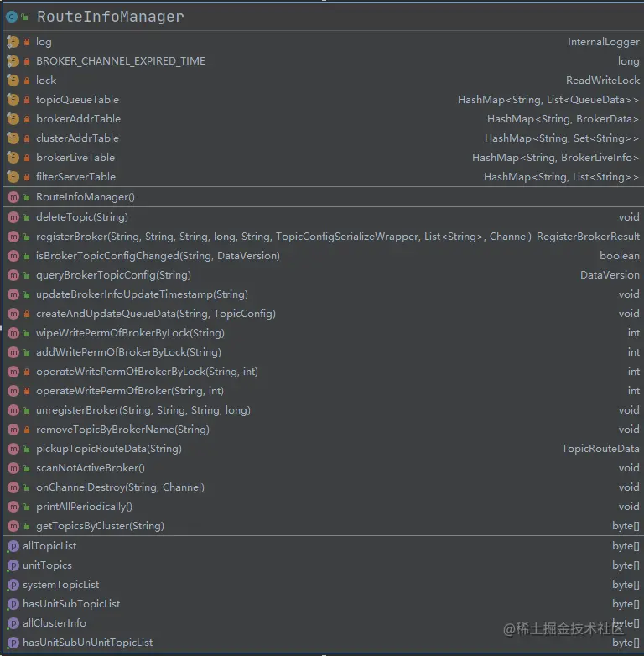Viewport: 644px width, 656px height.
Task: Select wipeWritePermOfBrokerByLock(String) method
Action: coord(130,333)
